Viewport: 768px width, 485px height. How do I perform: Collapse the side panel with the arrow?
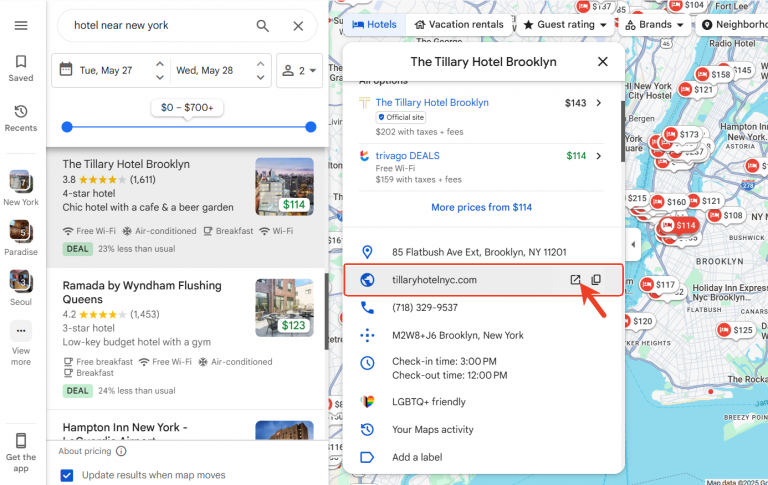(x=633, y=244)
